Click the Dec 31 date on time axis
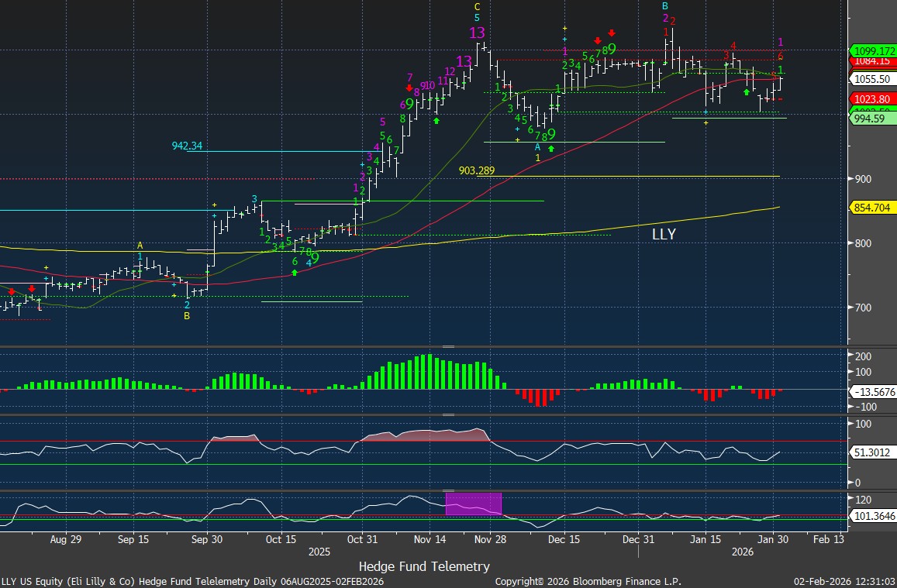This screenshot has width=897, height=588. tap(638, 539)
